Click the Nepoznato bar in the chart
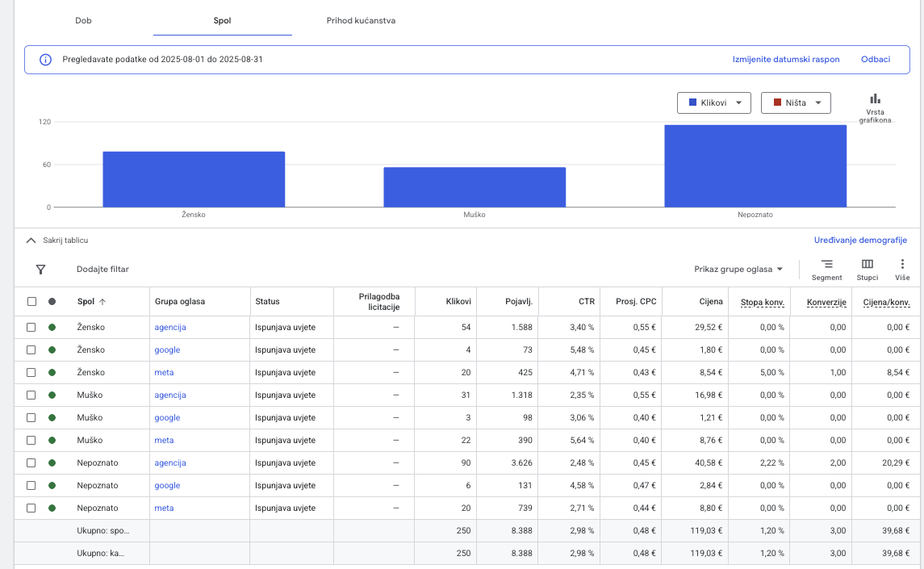This screenshot has height=569, width=924. pyautogui.click(x=755, y=166)
